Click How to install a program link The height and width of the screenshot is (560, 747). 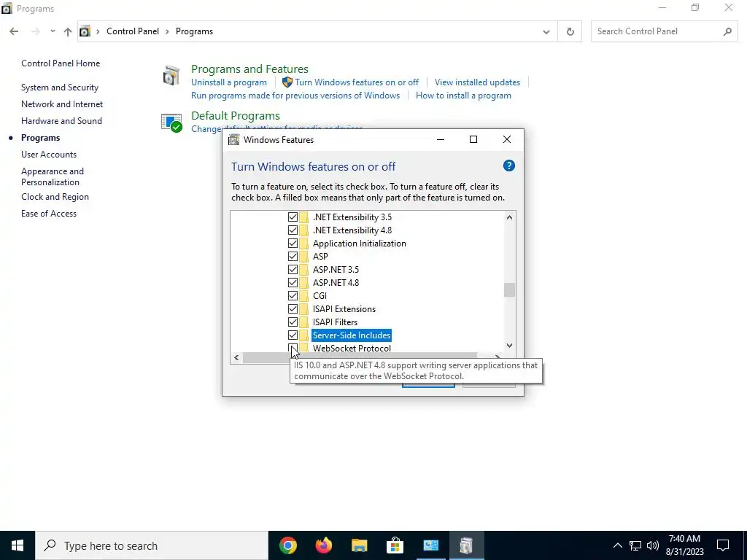tap(463, 96)
